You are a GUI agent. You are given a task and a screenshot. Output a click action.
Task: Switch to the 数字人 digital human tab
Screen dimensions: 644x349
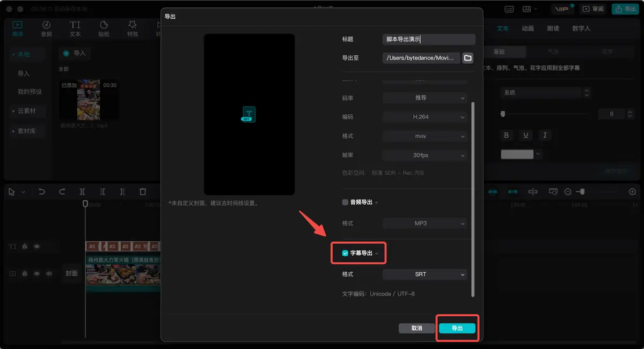point(581,28)
